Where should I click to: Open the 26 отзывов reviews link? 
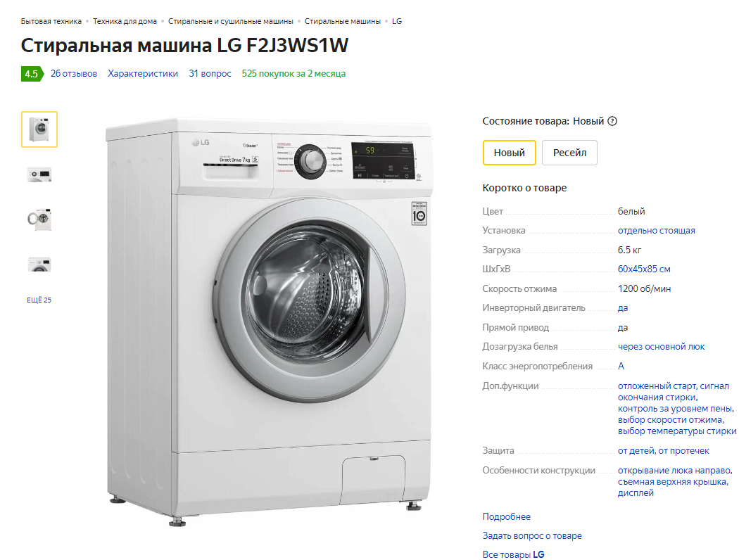[x=74, y=73]
